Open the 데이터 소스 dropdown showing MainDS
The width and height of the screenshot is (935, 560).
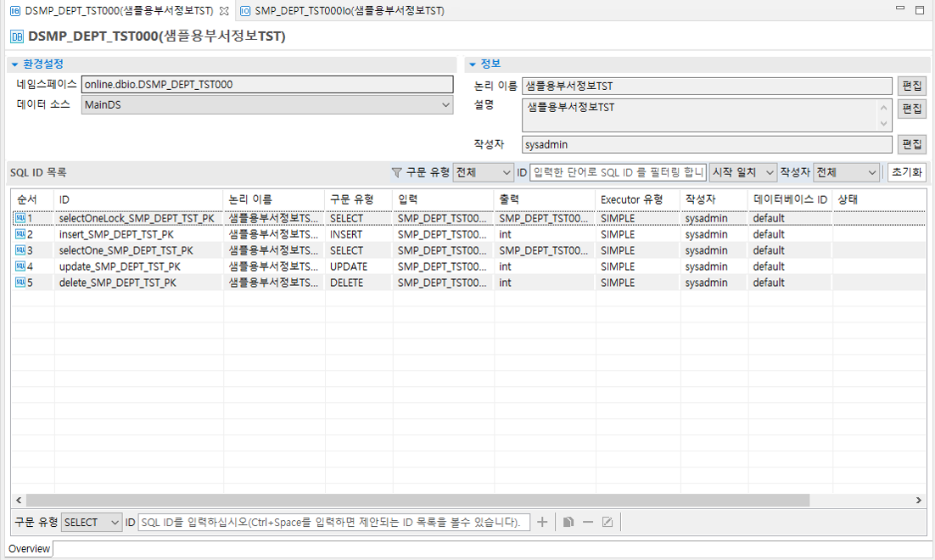click(x=445, y=104)
